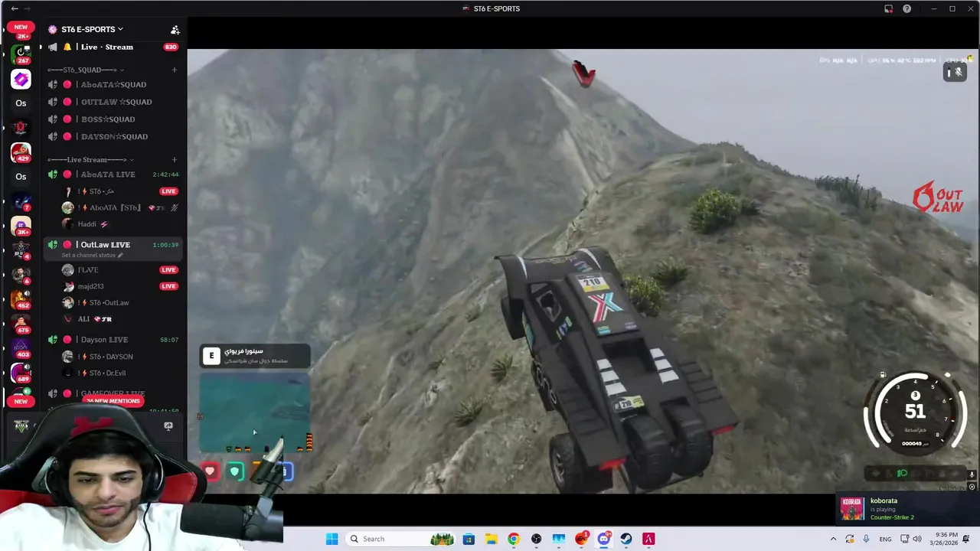
Task: Watch the stream via majd213's LIVE badge
Action: (168, 286)
